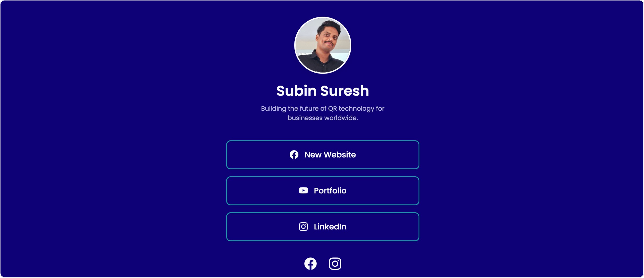Click the "Portfolio" text label

(x=330, y=191)
